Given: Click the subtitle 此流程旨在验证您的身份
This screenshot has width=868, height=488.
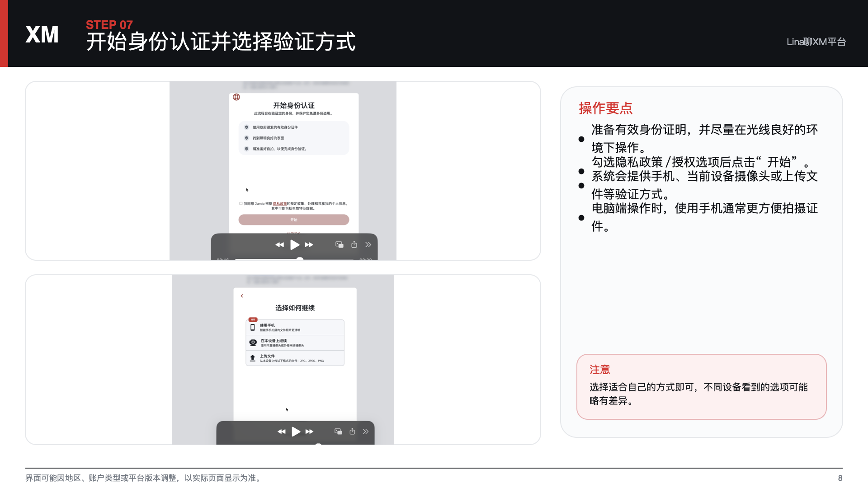Looking at the screenshot, I should point(294,114).
